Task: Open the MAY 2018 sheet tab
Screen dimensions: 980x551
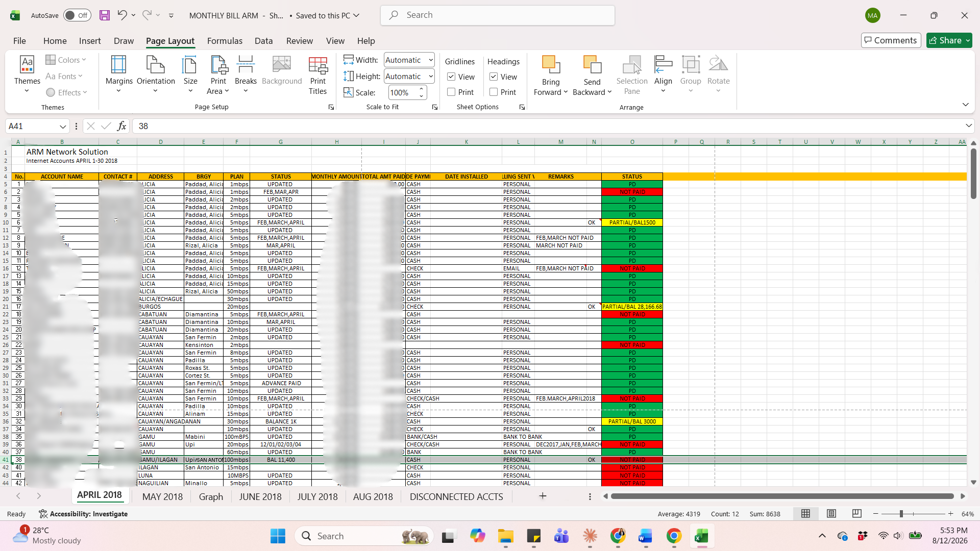Action: click(x=162, y=496)
